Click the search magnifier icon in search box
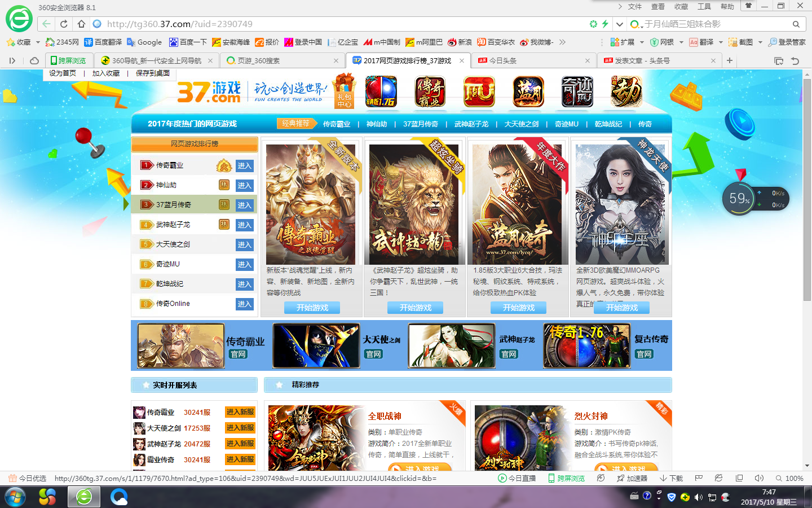Image resolution: width=812 pixels, height=508 pixels. [x=796, y=24]
